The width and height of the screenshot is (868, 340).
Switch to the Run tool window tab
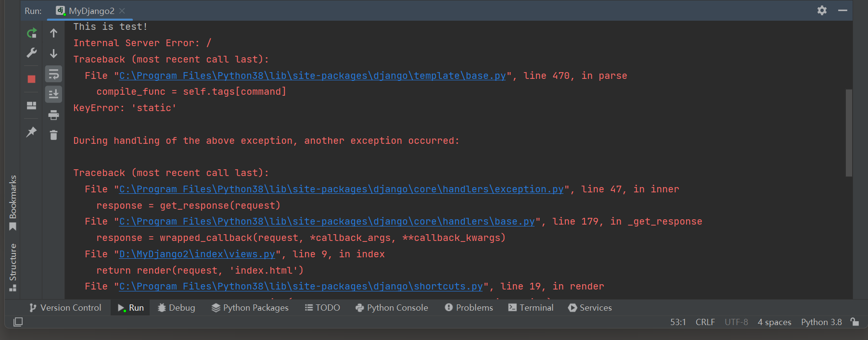coord(131,308)
